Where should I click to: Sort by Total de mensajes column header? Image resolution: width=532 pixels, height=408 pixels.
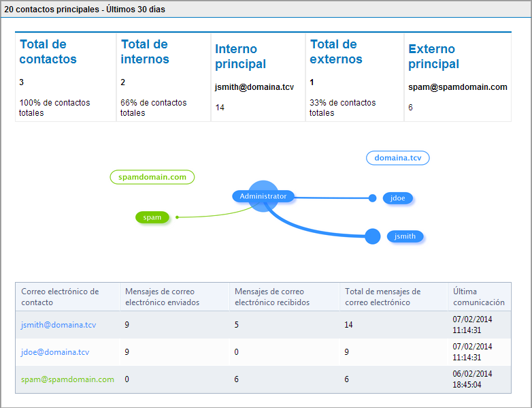(x=382, y=297)
